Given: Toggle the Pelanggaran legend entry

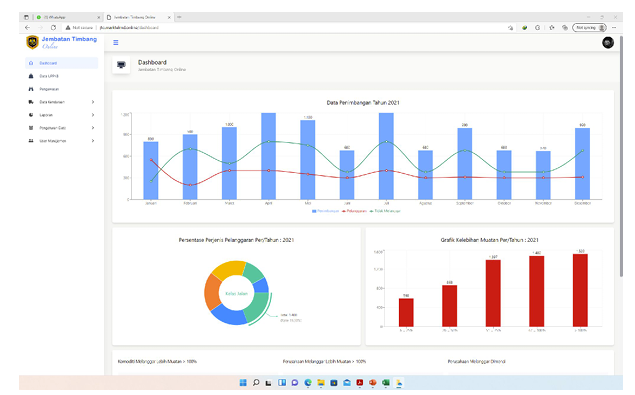Looking at the screenshot, I should 354,211.
